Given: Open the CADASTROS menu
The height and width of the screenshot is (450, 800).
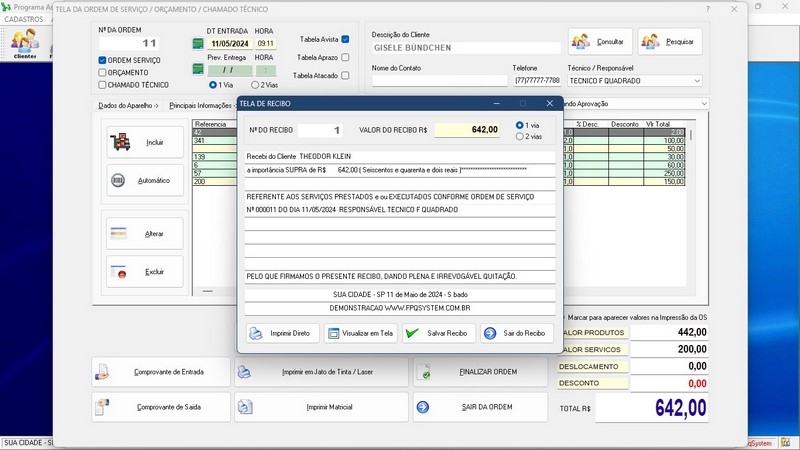Looking at the screenshot, I should coord(24,19).
